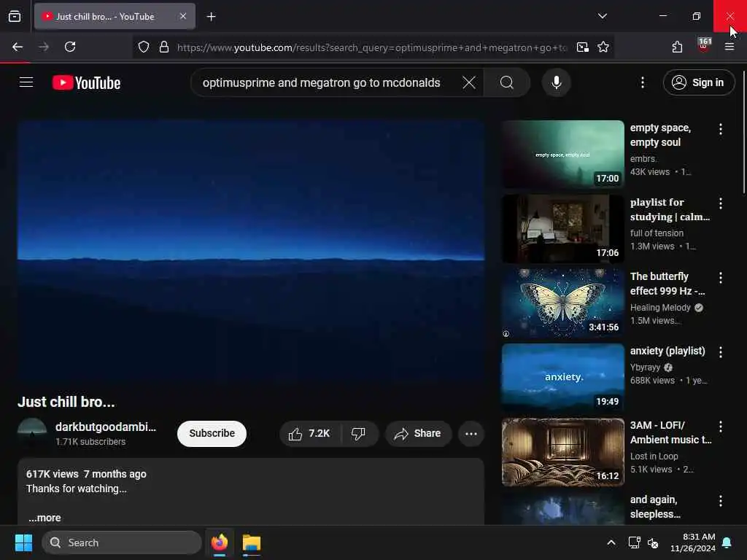Image resolution: width=747 pixels, height=560 pixels.
Task: Open the Extensions puzzle icon
Action: click(x=677, y=47)
